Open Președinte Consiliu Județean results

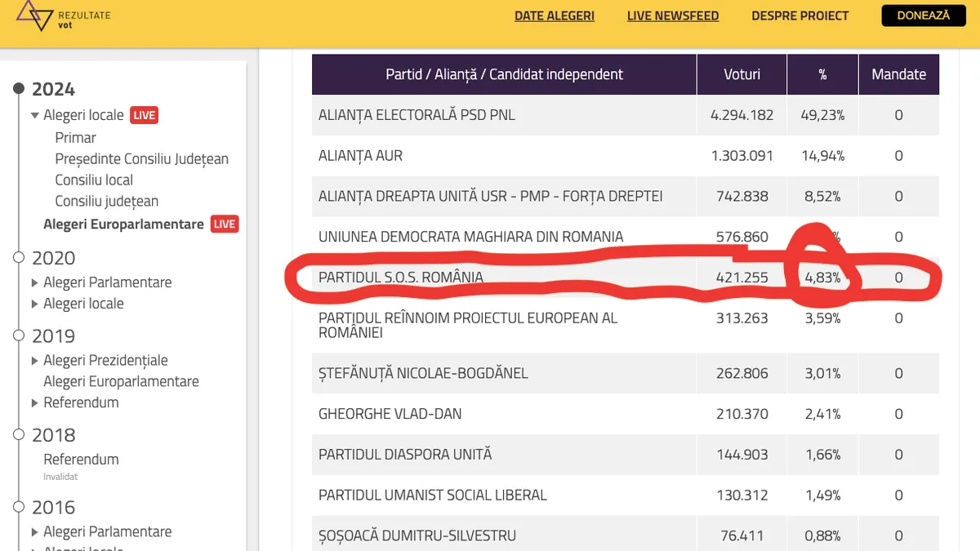click(141, 158)
